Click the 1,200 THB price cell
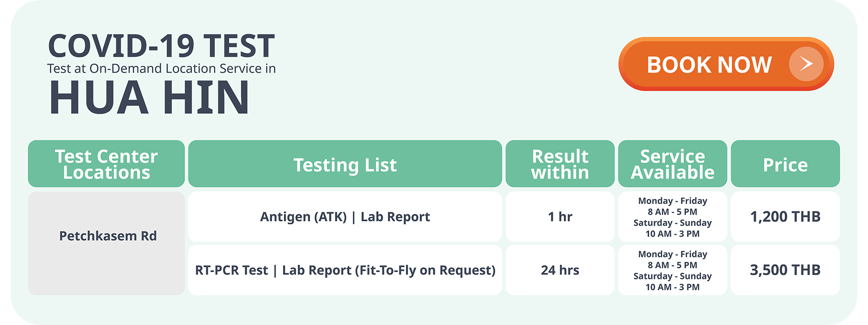868x325 pixels. click(x=785, y=217)
